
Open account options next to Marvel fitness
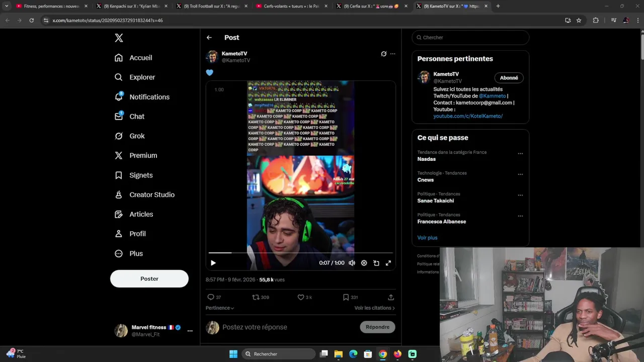click(190, 331)
